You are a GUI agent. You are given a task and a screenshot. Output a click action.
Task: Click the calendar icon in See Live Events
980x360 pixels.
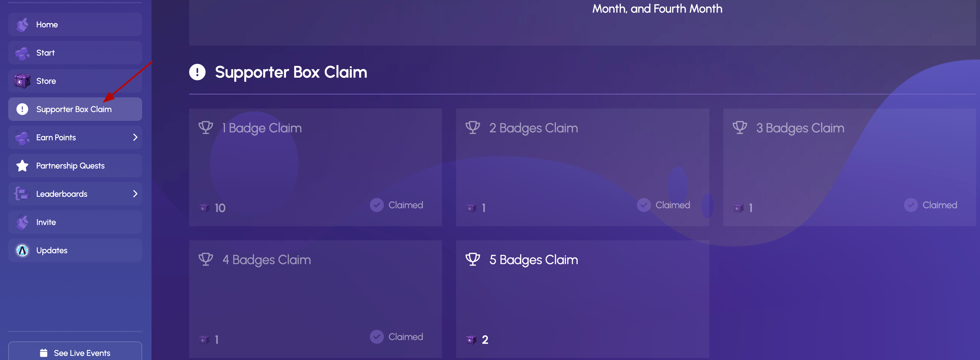pos(44,353)
